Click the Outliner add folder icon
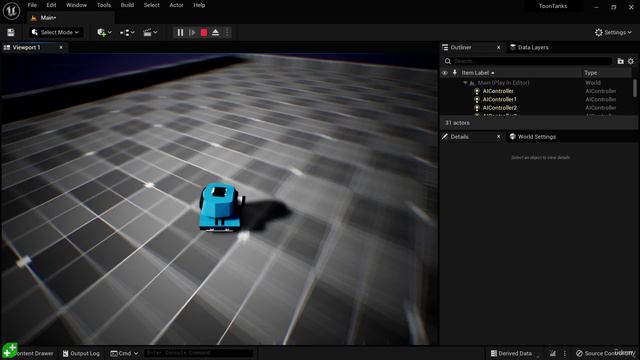The height and width of the screenshot is (360, 640). point(620,61)
